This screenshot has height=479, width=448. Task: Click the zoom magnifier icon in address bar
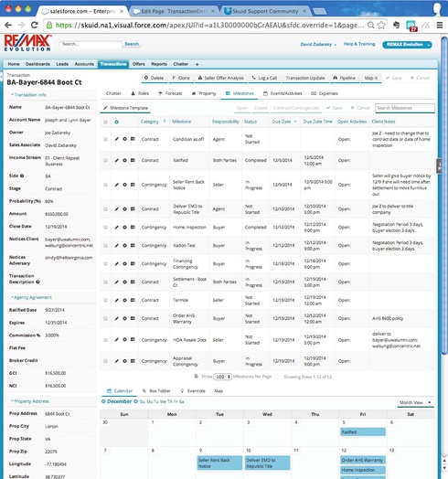tap(370, 25)
